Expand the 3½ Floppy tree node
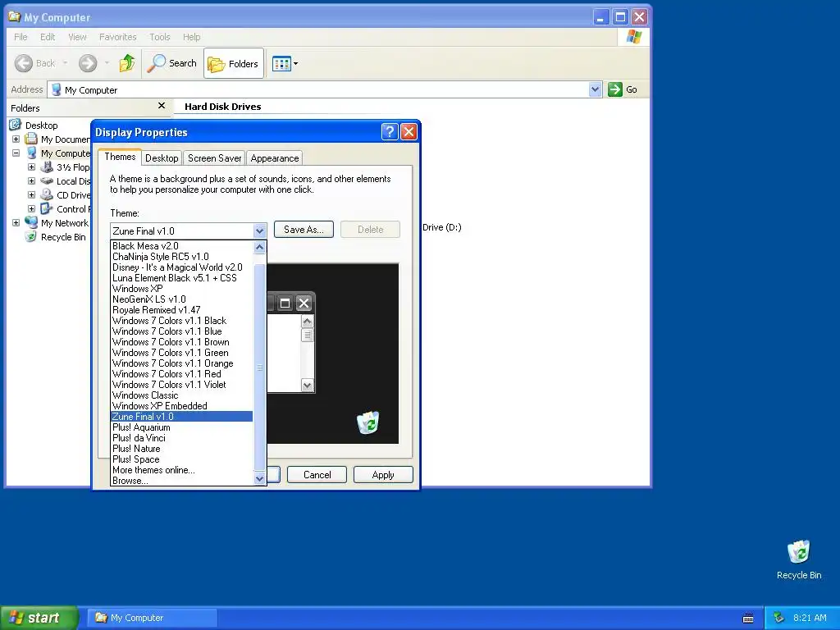Screen dimensions: 840x630 point(32,167)
